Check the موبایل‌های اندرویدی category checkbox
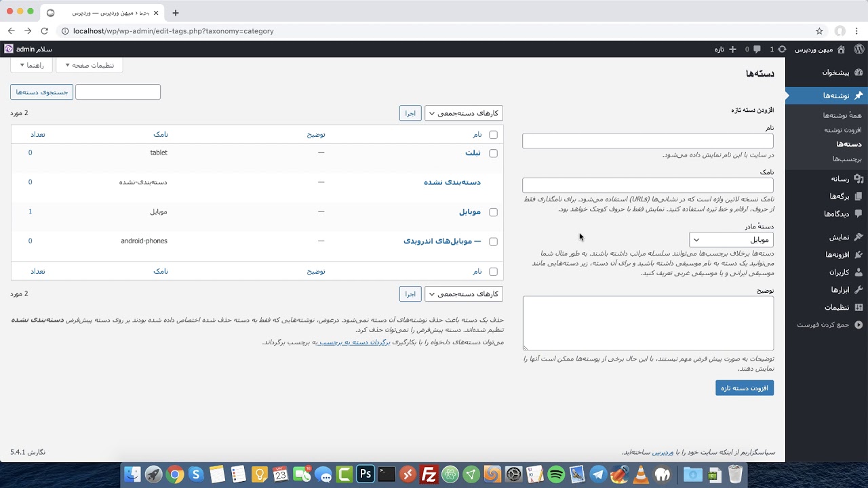This screenshot has width=868, height=488. pos(493,241)
